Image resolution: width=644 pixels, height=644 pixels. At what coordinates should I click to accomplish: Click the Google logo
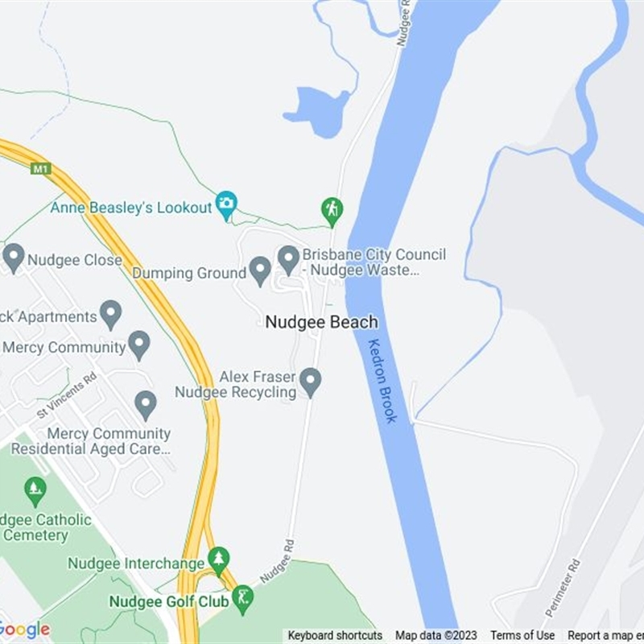point(25,630)
